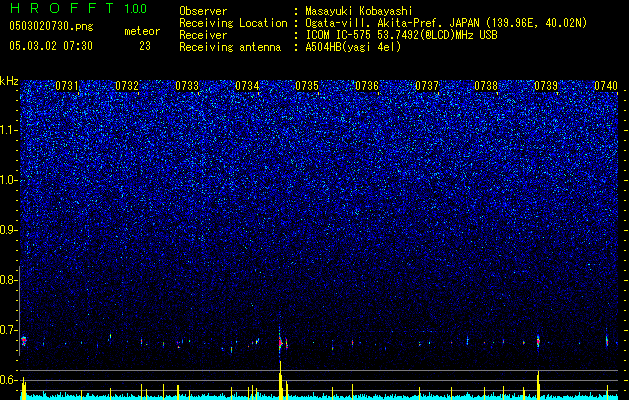629x400 pixels.
Task: Click the yellow power spike under 0739
Action: [538, 386]
